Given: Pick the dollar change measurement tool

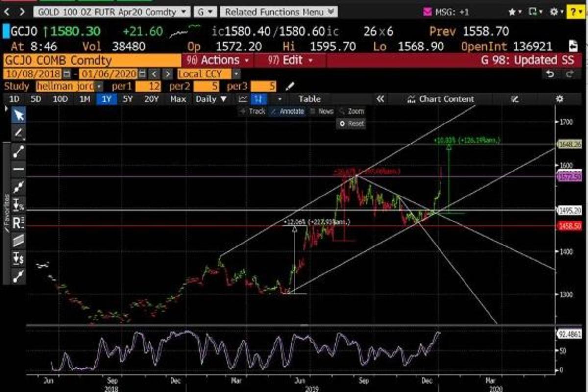Looking at the screenshot, I should [x=19, y=258].
